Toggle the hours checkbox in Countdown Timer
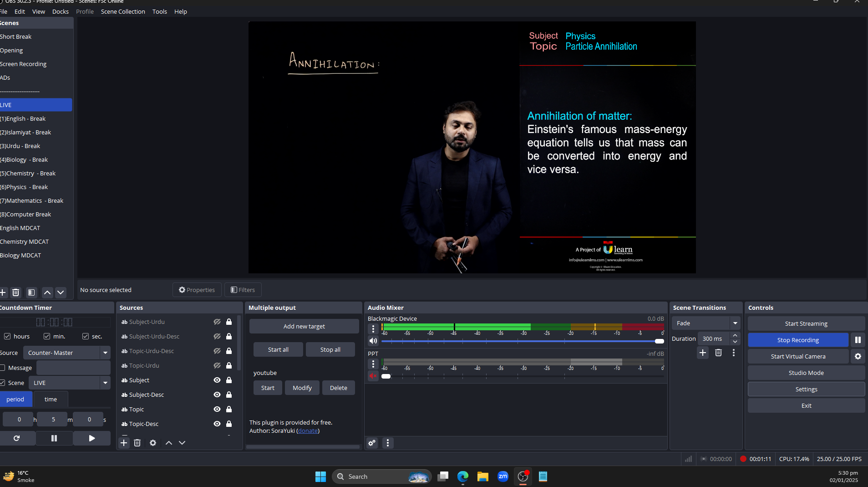 coord(7,336)
